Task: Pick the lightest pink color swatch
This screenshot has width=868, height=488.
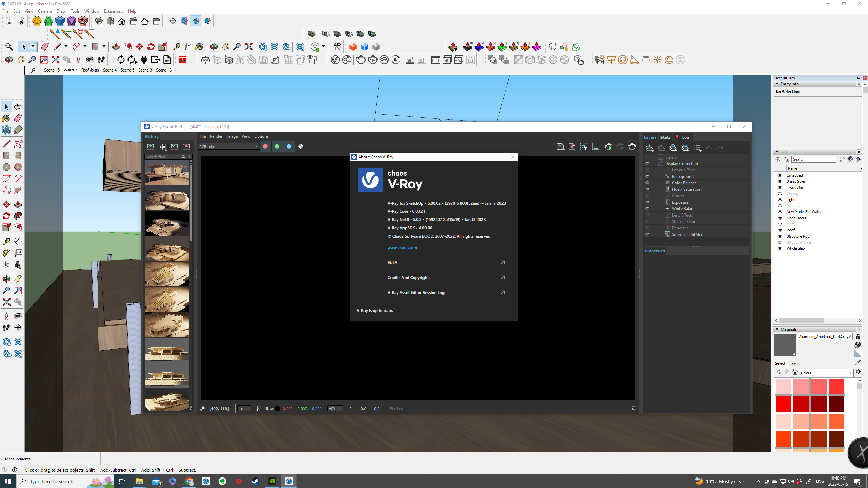Action: coord(783,386)
